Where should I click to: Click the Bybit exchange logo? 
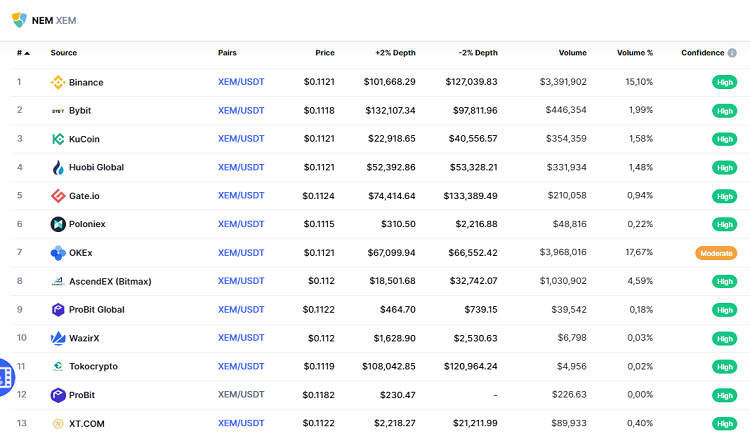click(58, 111)
